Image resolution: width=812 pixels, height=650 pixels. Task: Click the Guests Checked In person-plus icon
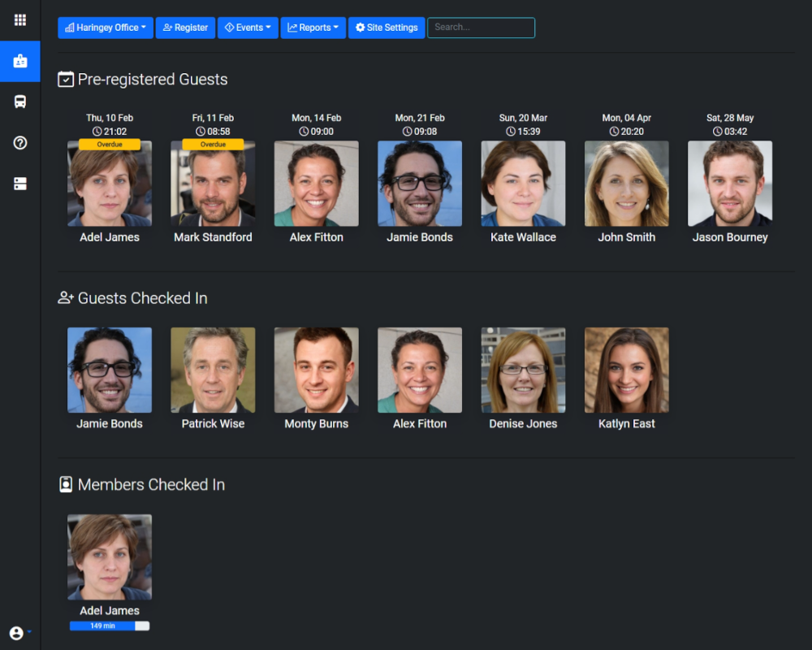tap(66, 298)
